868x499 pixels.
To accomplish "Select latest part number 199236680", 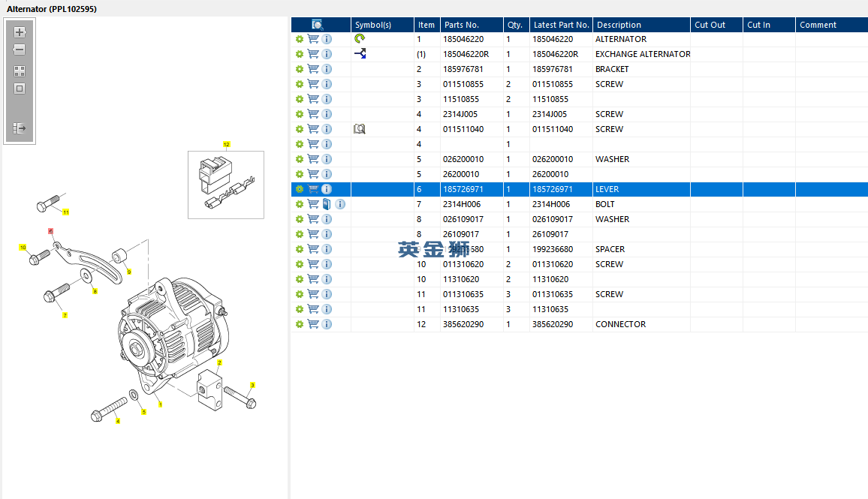I will coord(553,249).
